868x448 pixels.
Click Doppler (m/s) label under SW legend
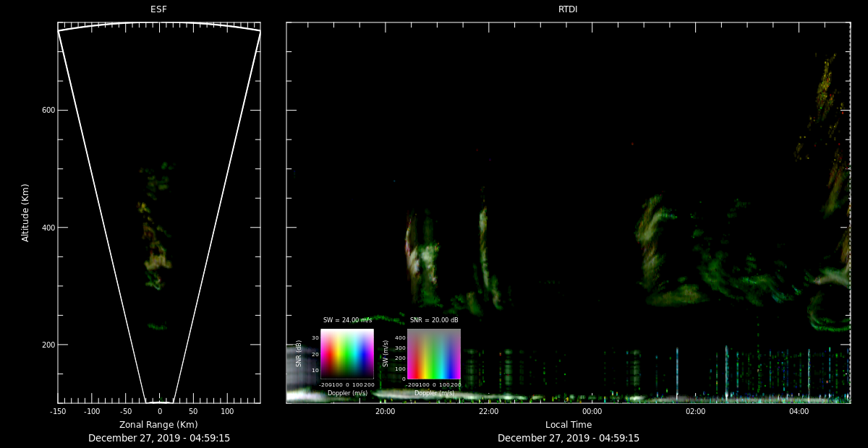434,393
